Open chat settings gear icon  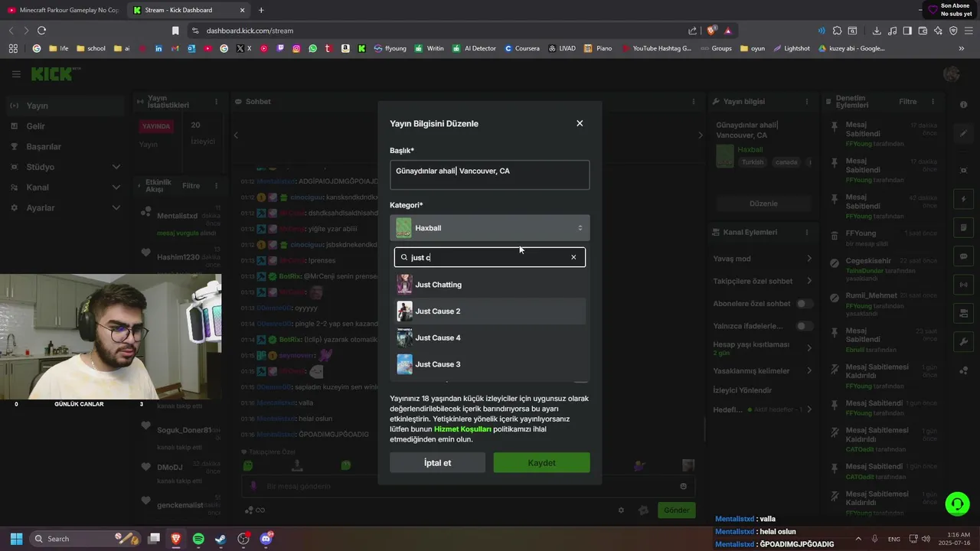[x=621, y=510]
